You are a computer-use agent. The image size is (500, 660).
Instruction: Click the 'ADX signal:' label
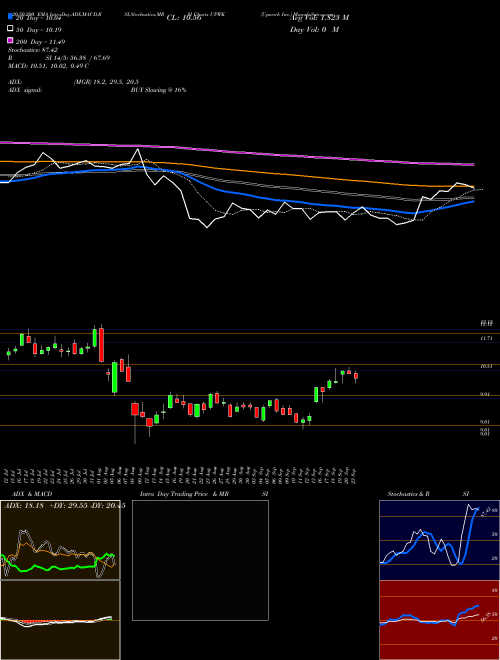click(25, 90)
